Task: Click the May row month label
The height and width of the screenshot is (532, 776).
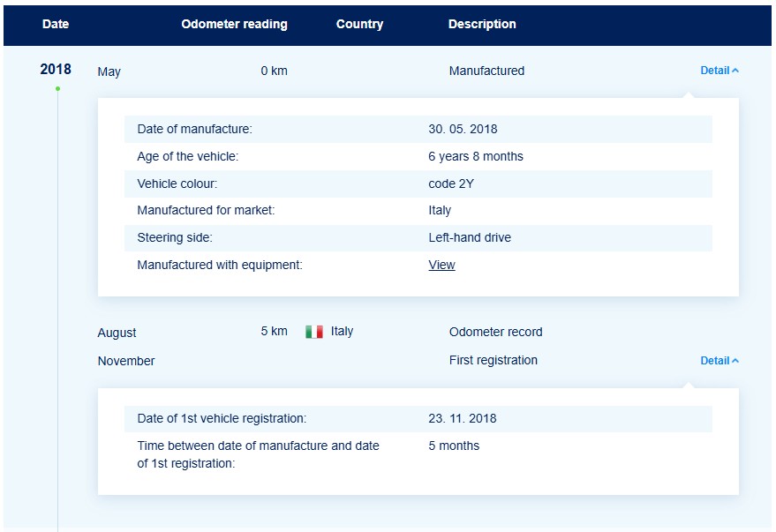Action: tap(109, 71)
